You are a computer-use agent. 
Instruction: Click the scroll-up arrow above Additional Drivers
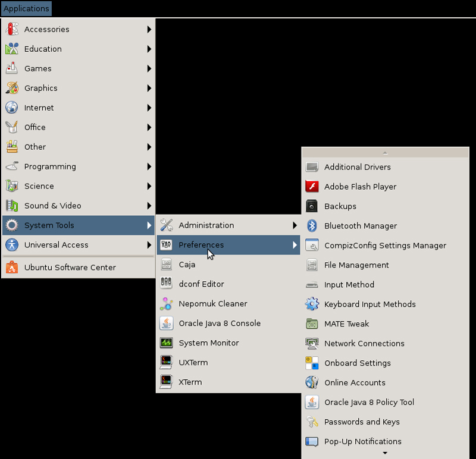(x=385, y=153)
